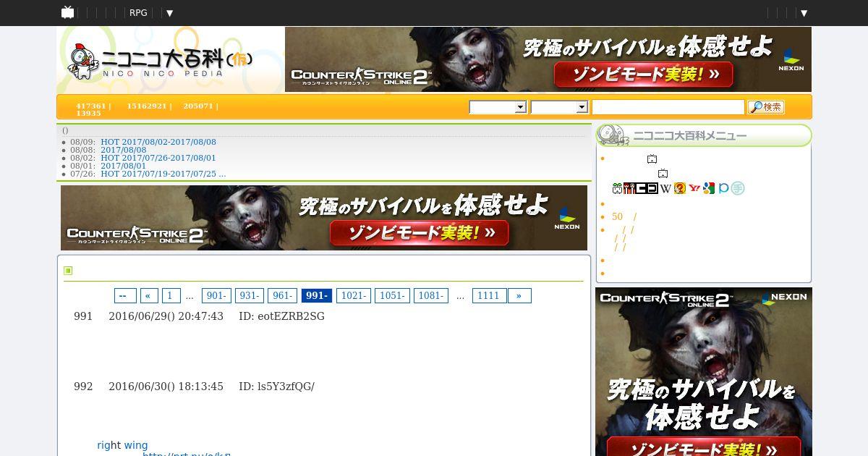868x456 pixels.
Task: Jump to page 1 of comments
Action: [x=171, y=295]
